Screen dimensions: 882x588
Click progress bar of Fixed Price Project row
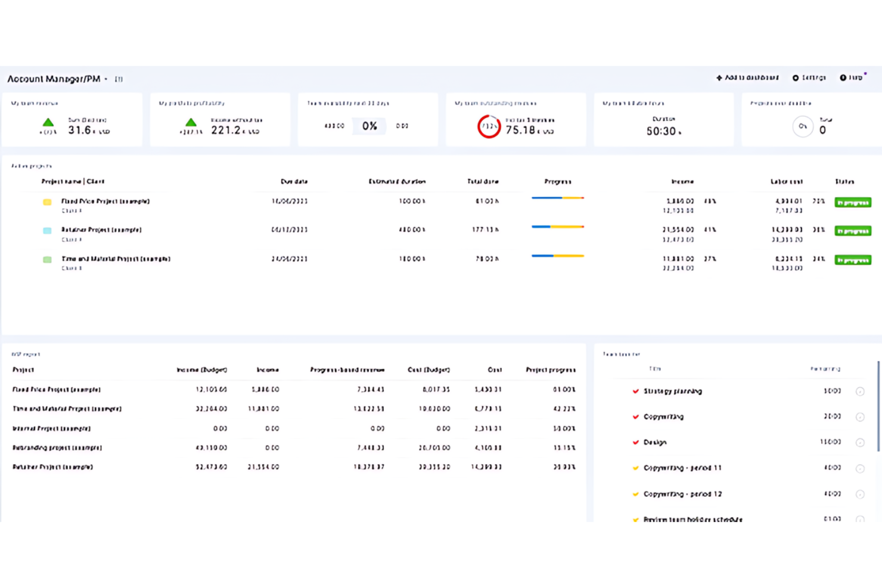click(558, 198)
